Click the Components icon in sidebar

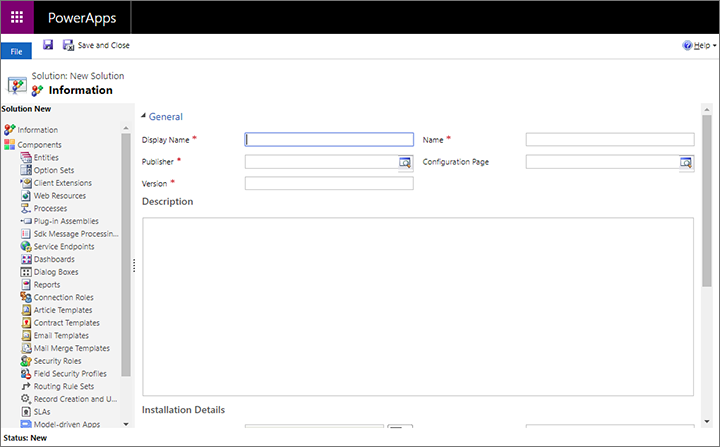pyautogui.click(x=10, y=145)
